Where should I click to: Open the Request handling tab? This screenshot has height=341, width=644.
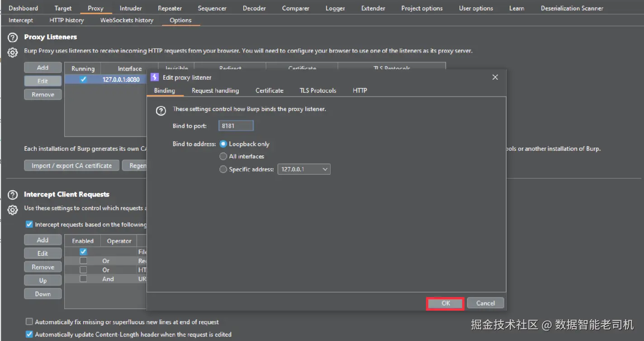(x=215, y=91)
